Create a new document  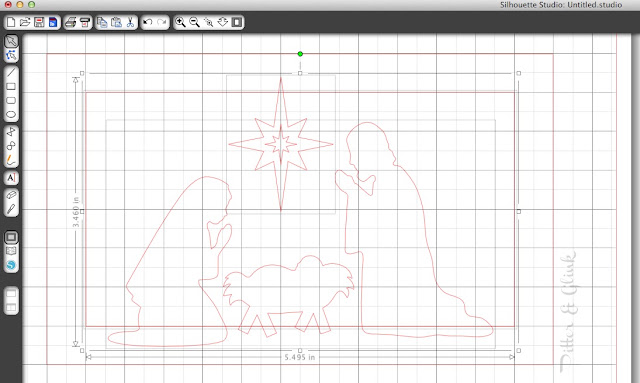coord(11,22)
